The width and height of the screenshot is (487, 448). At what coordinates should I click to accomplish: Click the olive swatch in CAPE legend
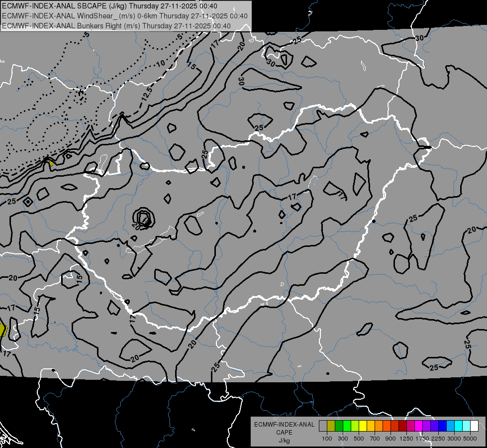pyautogui.click(x=331, y=426)
